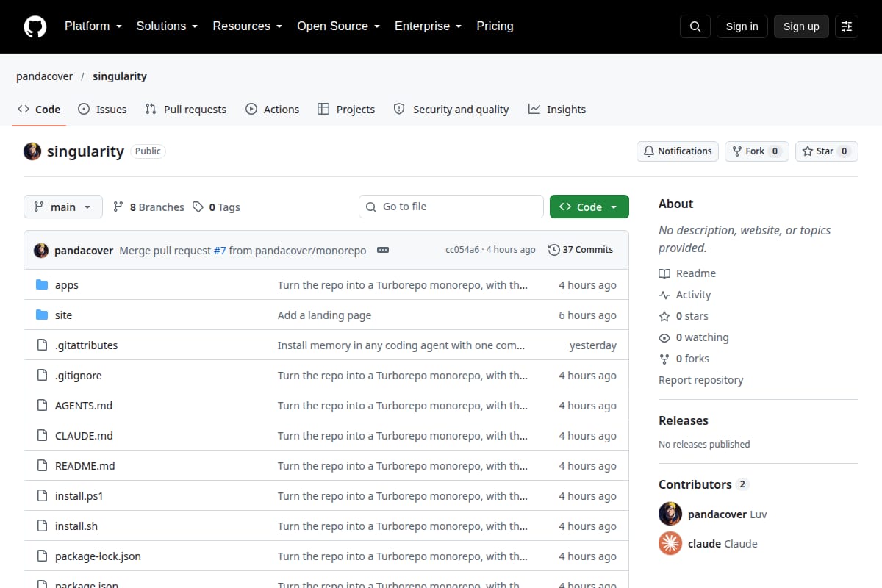Click the search magnifier icon
This screenshot has height=588, width=882.
[x=695, y=26]
